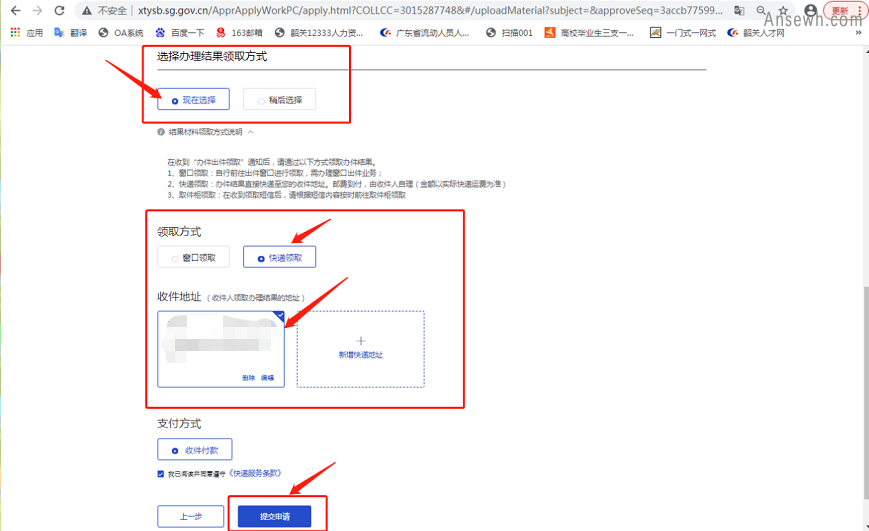The image size is (869, 531).
Task: Reload the page with the browser refresh icon
Action: [x=59, y=11]
